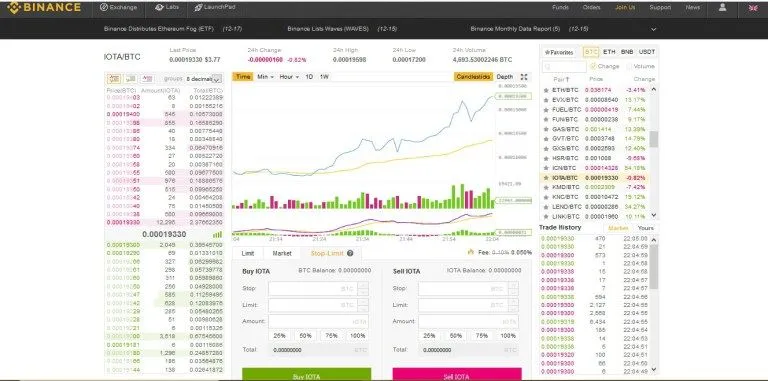The height and width of the screenshot is (381, 768).
Task: Favorite the LINK/BTC pair star
Action: 546,216
